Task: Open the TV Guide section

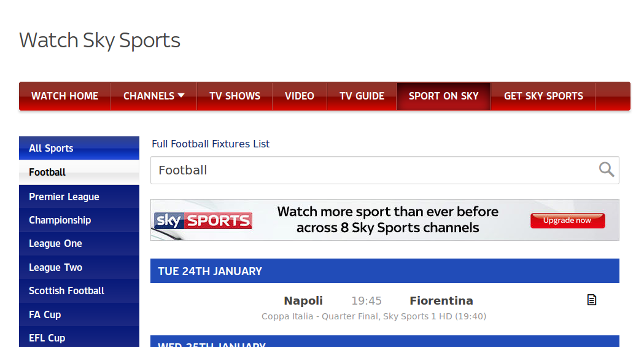Action: (x=362, y=96)
